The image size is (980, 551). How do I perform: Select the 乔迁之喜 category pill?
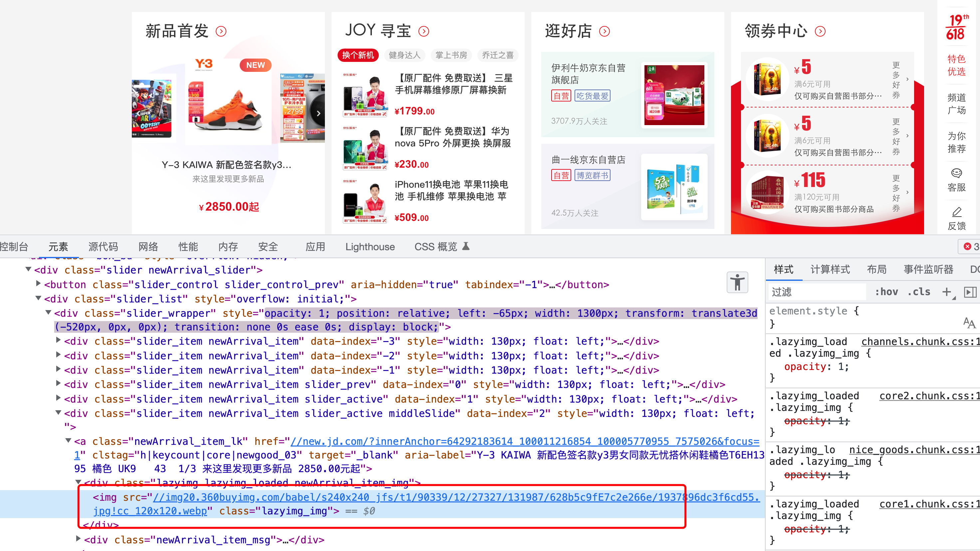(x=498, y=55)
